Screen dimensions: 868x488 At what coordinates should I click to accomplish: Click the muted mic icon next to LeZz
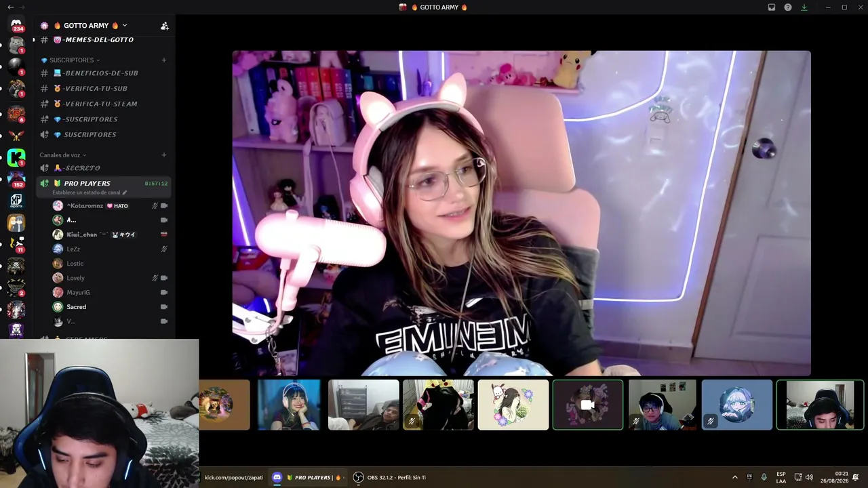point(163,249)
